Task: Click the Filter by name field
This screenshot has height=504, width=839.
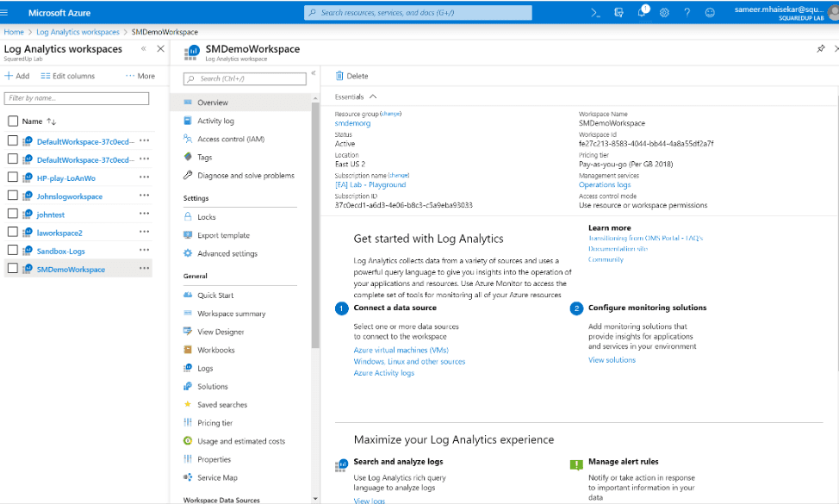Action: point(77,99)
